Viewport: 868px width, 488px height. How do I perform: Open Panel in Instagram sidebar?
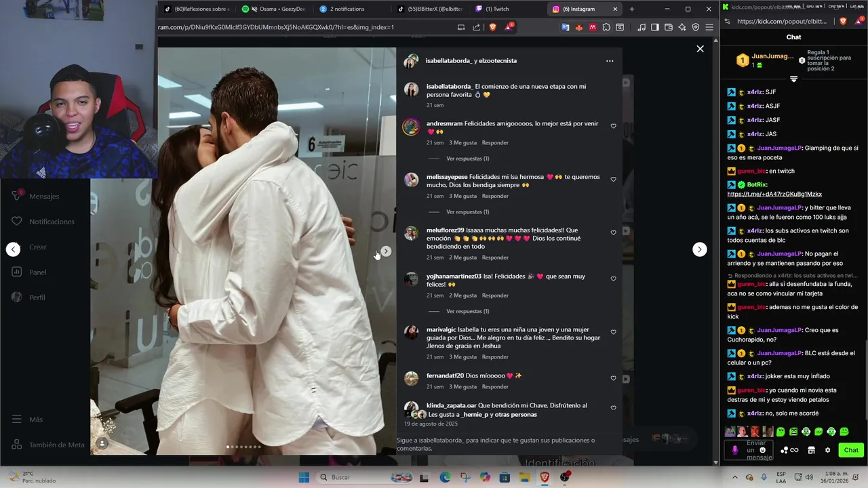click(29, 272)
